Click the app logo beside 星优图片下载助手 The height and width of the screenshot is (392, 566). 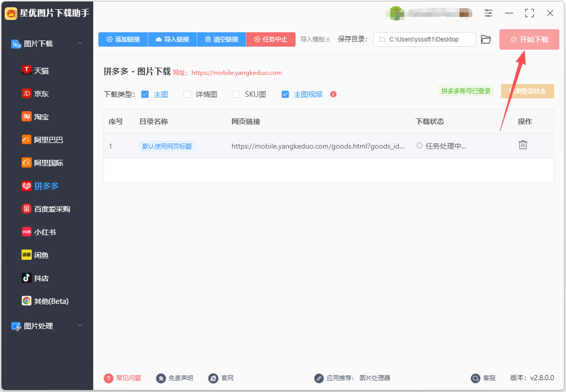click(x=11, y=13)
